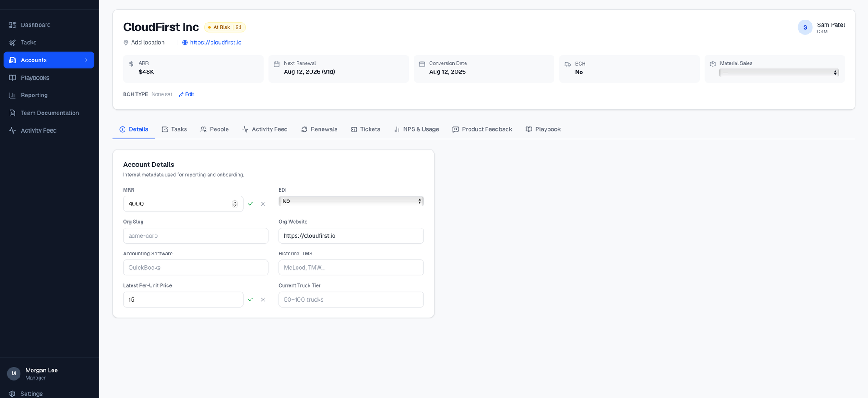Click the Add location link
868x398 pixels.
coord(148,43)
